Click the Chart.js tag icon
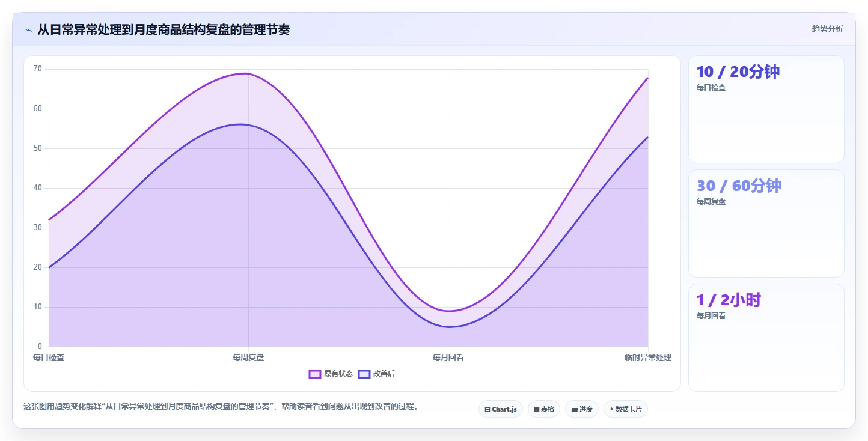The height and width of the screenshot is (441, 868). coord(487,410)
